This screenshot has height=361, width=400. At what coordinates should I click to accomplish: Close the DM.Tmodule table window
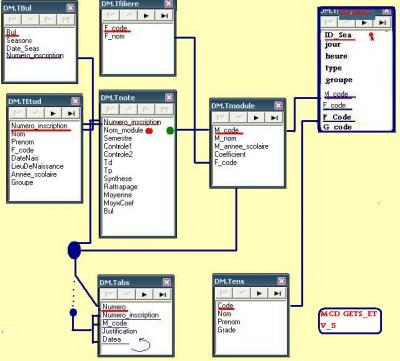pos(278,105)
